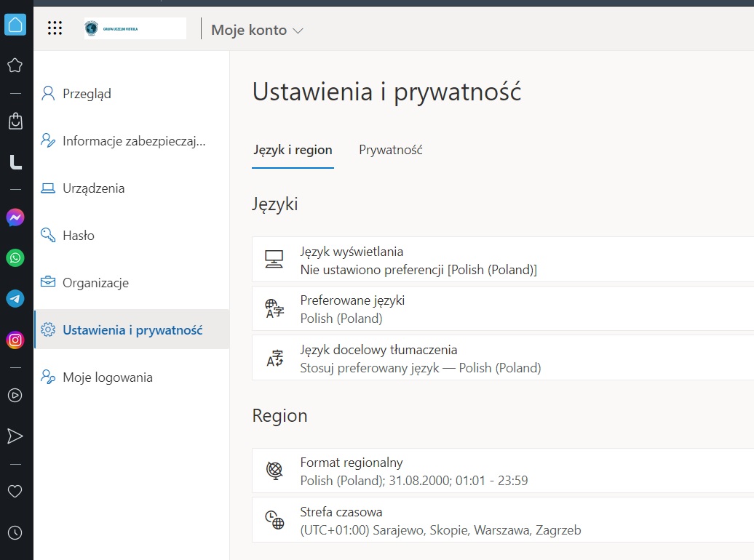Switch to the Prywatność tab
754x560 pixels.
coord(391,150)
